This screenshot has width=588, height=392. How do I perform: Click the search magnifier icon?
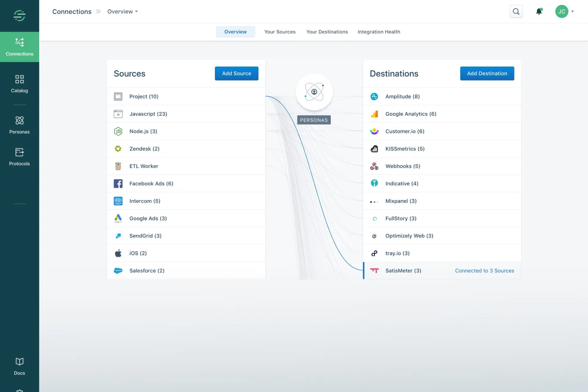tap(516, 11)
